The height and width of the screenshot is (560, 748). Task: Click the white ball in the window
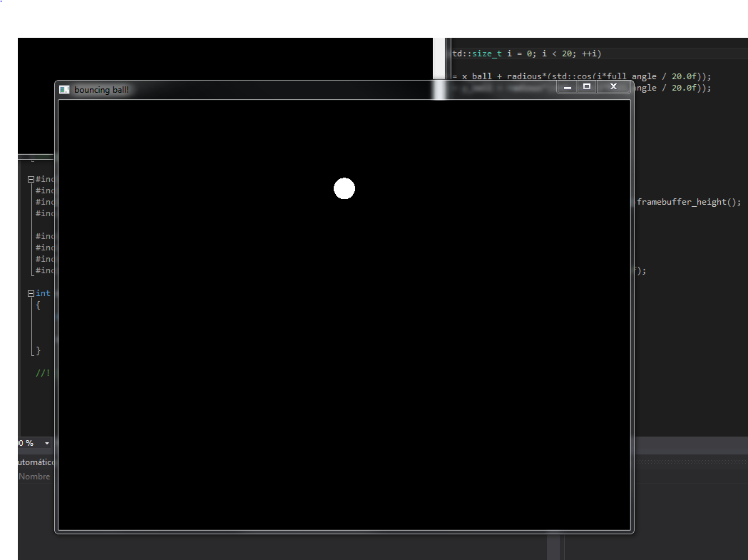coord(344,188)
